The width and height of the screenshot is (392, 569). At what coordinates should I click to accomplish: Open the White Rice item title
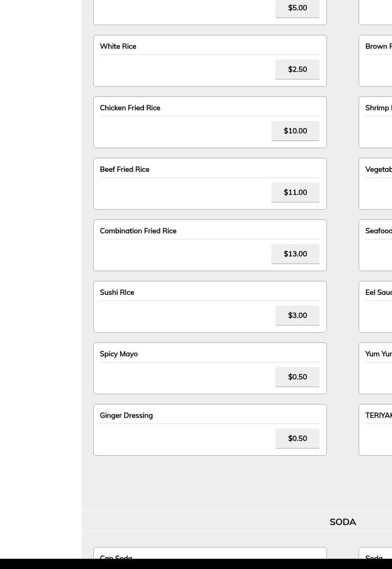point(118,46)
